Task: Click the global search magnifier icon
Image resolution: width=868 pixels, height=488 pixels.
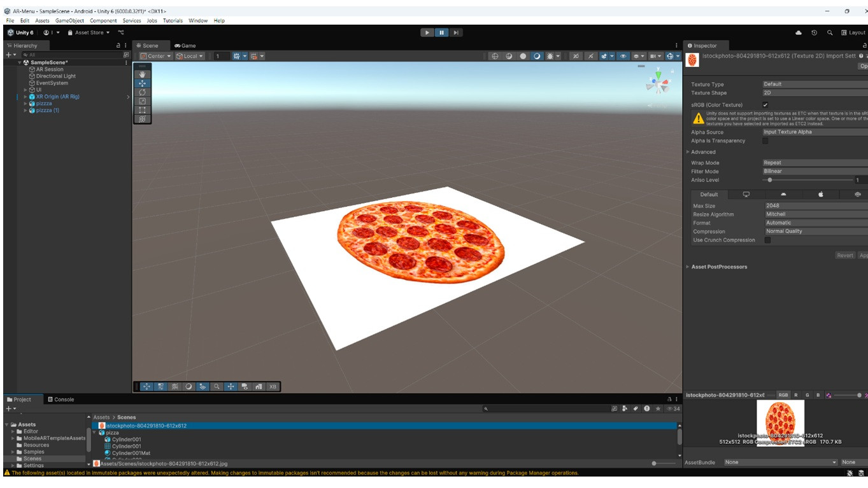Action: point(830,32)
